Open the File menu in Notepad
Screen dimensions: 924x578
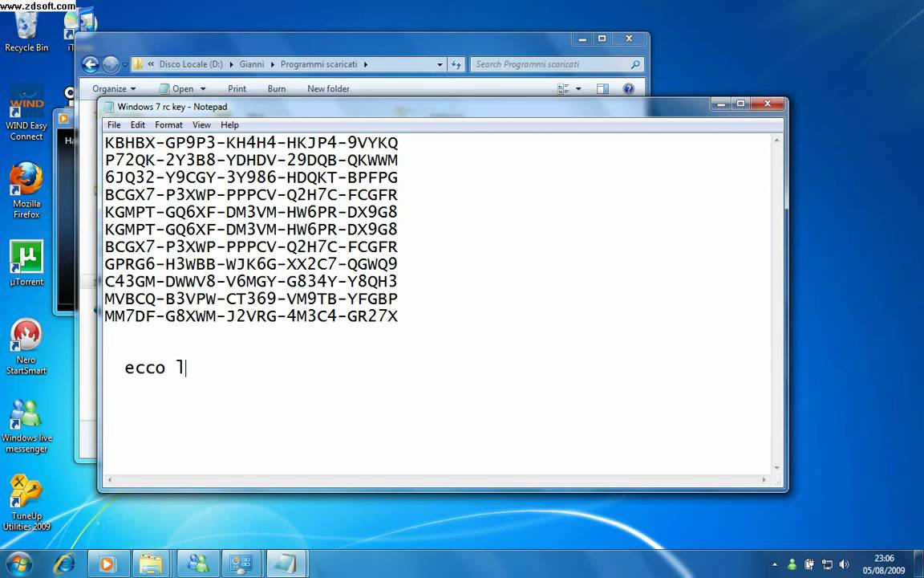pyautogui.click(x=114, y=125)
